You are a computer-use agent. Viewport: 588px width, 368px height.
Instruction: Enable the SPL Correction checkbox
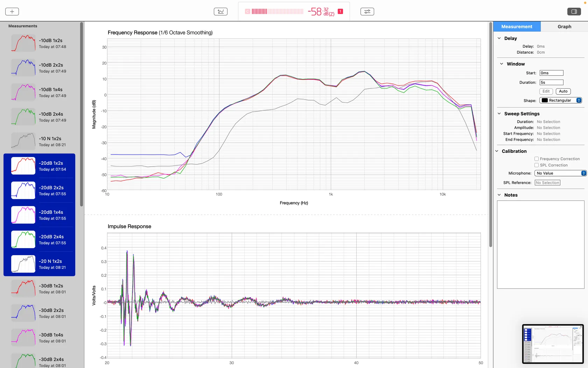point(537,165)
